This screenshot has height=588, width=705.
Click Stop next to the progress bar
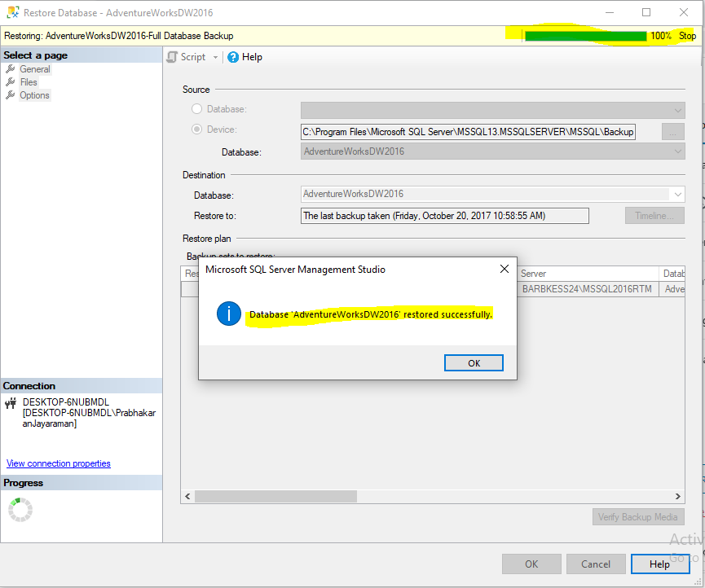click(x=687, y=36)
